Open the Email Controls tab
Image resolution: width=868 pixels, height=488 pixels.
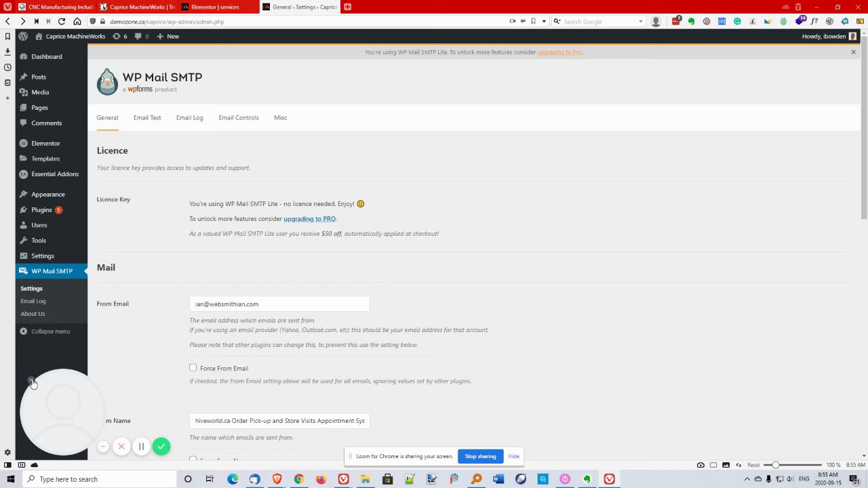tap(239, 117)
